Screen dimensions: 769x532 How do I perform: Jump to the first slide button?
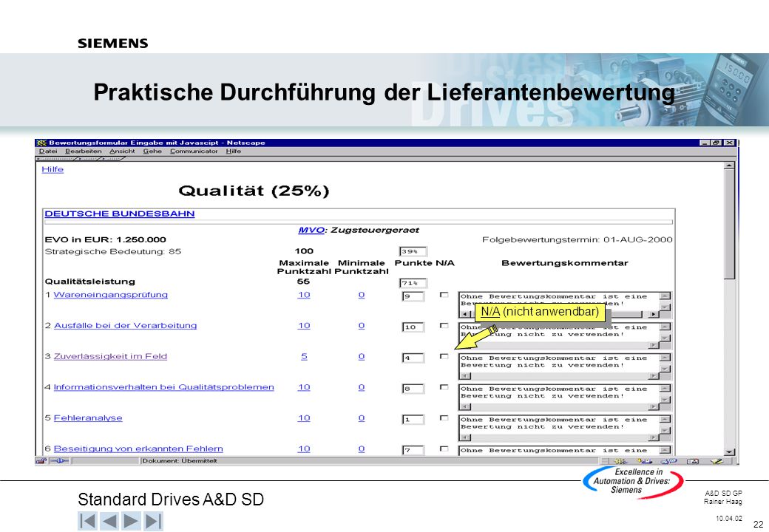tap(88, 521)
